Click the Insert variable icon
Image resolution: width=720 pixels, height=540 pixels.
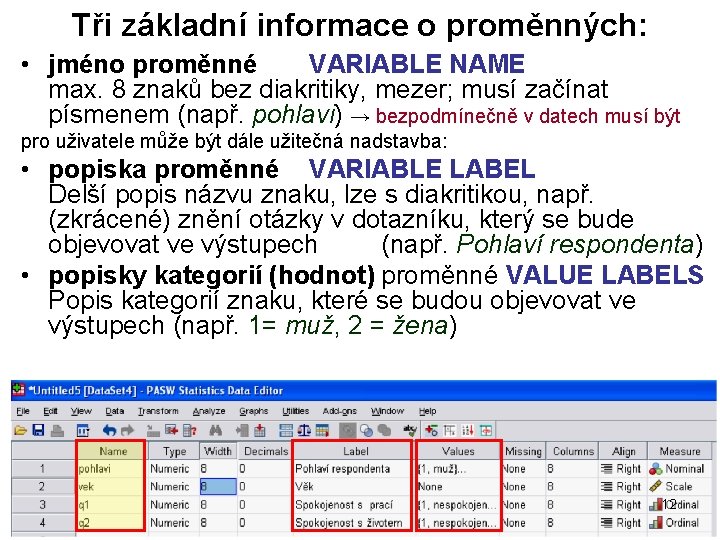pyautogui.click(x=260, y=431)
